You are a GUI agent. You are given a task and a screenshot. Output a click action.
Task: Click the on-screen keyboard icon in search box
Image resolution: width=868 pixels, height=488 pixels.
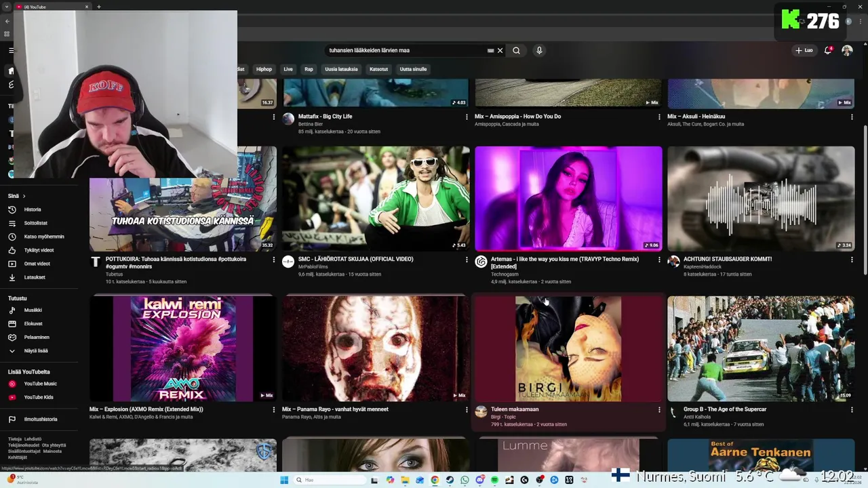click(490, 50)
